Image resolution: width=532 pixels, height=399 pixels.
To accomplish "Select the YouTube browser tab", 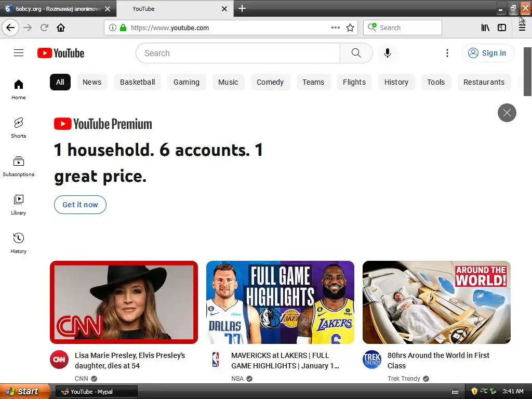I will pos(175,9).
